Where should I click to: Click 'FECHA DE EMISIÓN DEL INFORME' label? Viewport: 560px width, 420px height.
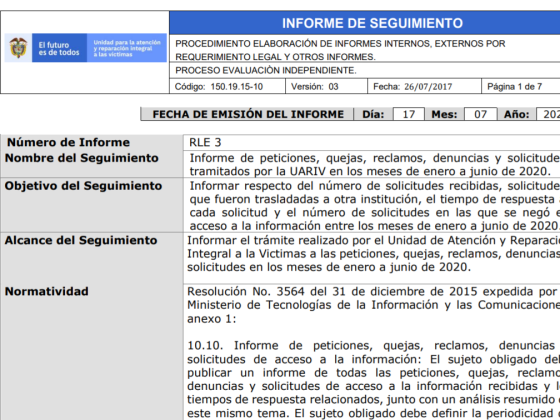click(x=248, y=114)
